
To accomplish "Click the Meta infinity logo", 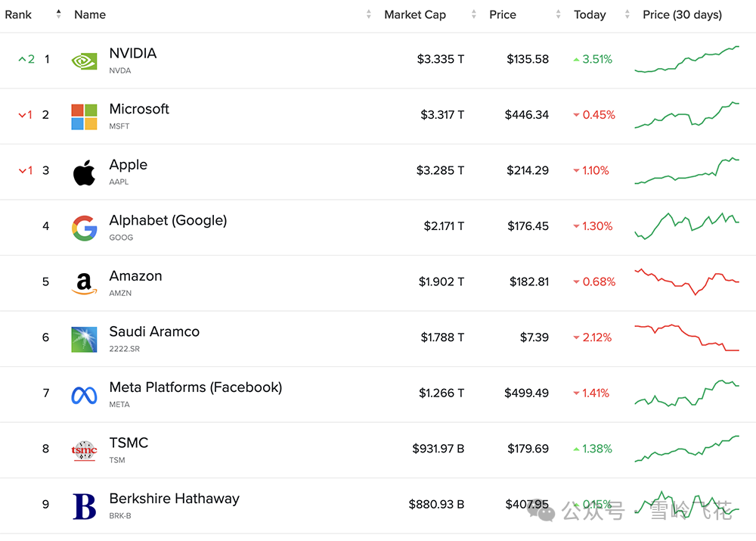I will (x=84, y=395).
